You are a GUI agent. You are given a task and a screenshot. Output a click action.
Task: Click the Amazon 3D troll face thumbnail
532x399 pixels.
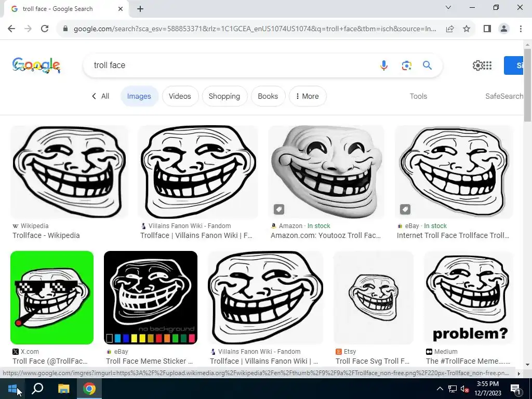click(326, 172)
